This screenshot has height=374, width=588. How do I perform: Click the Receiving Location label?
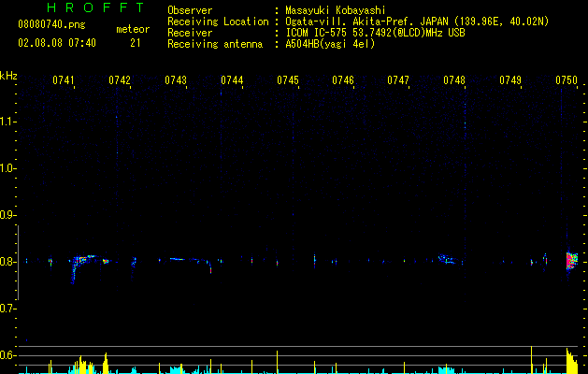(x=218, y=22)
